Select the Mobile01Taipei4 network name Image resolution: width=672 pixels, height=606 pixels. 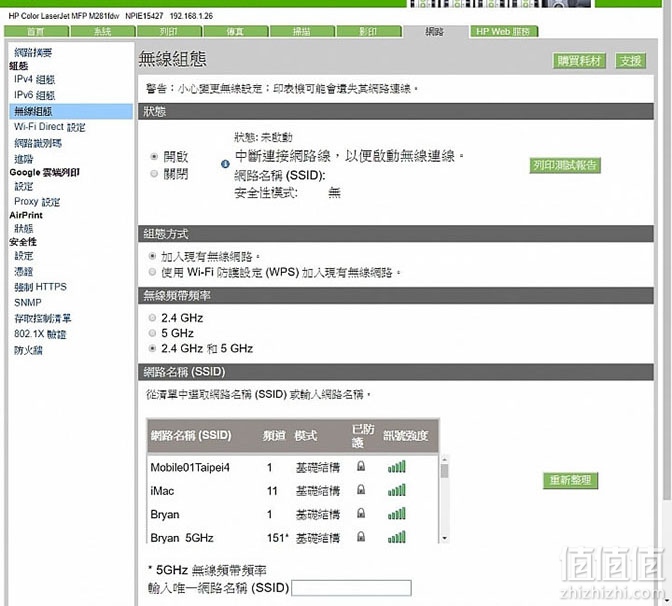click(190, 467)
